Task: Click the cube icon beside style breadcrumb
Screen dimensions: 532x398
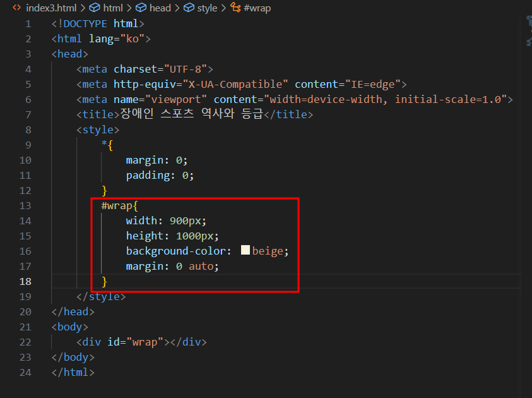Action: click(x=189, y=8)
